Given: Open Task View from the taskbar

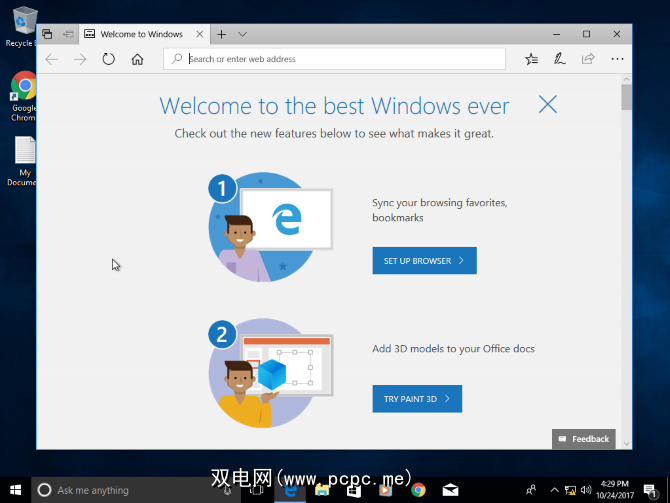Looking at the screenshot, I should (256, 490).
